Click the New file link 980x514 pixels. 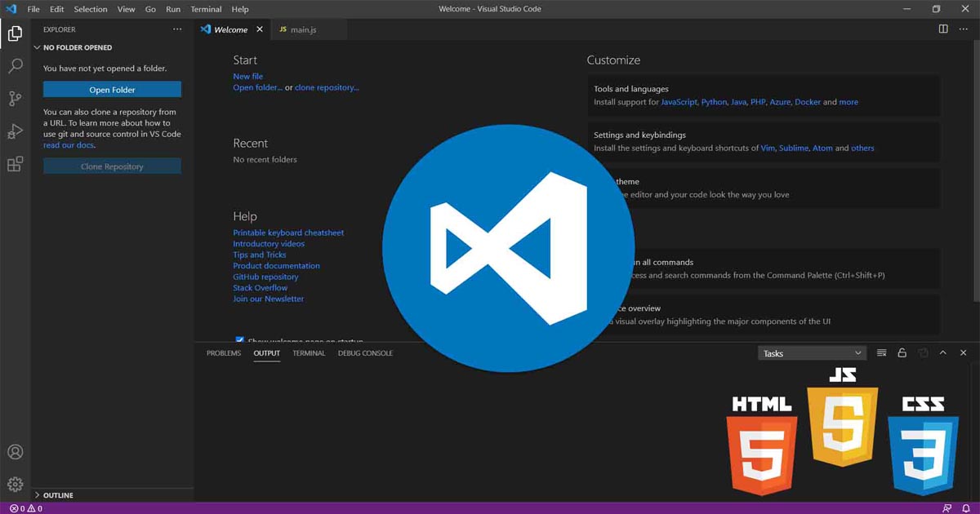247,77
